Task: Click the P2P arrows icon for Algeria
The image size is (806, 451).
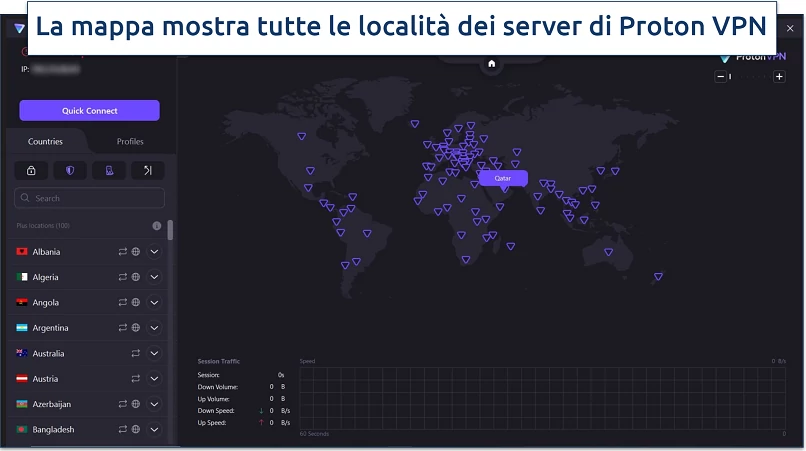Action: [122, 277]
